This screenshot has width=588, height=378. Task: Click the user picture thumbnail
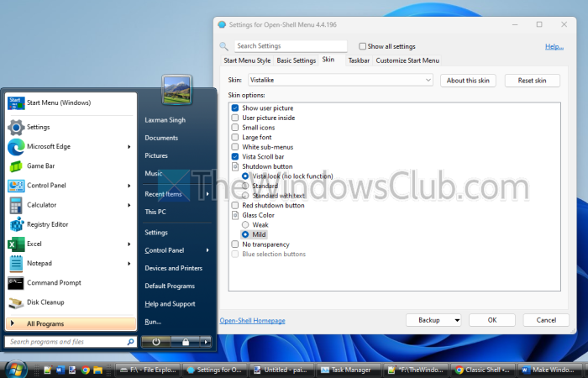(x=177, y=90)
